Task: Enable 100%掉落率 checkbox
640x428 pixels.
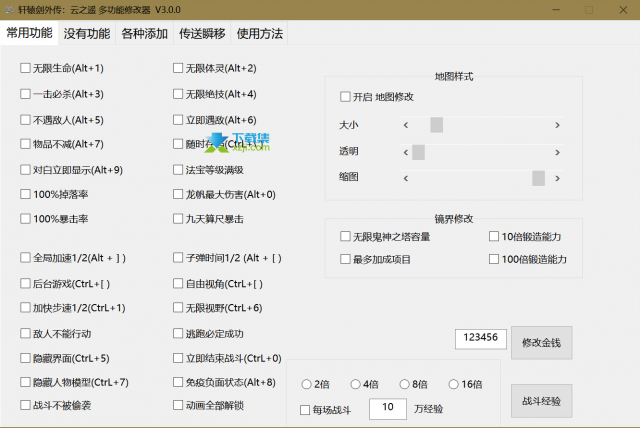Action: (x=25, y=194)
